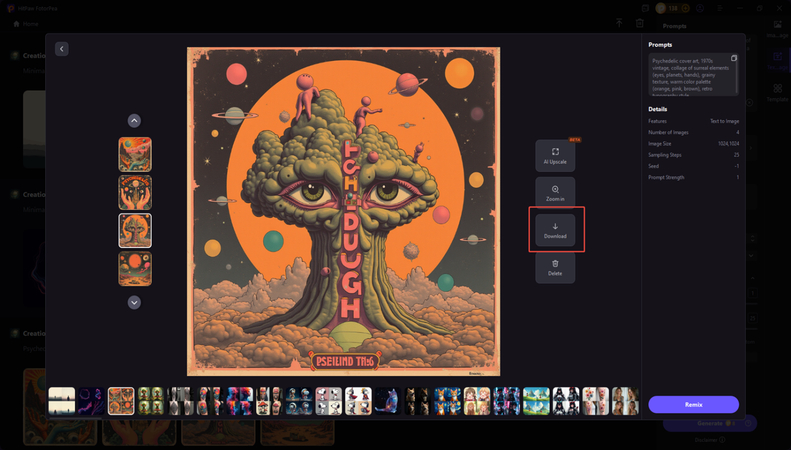Add credits with the gold plus icon
This screenshot has height=450, width=791.
click(685, 8)
